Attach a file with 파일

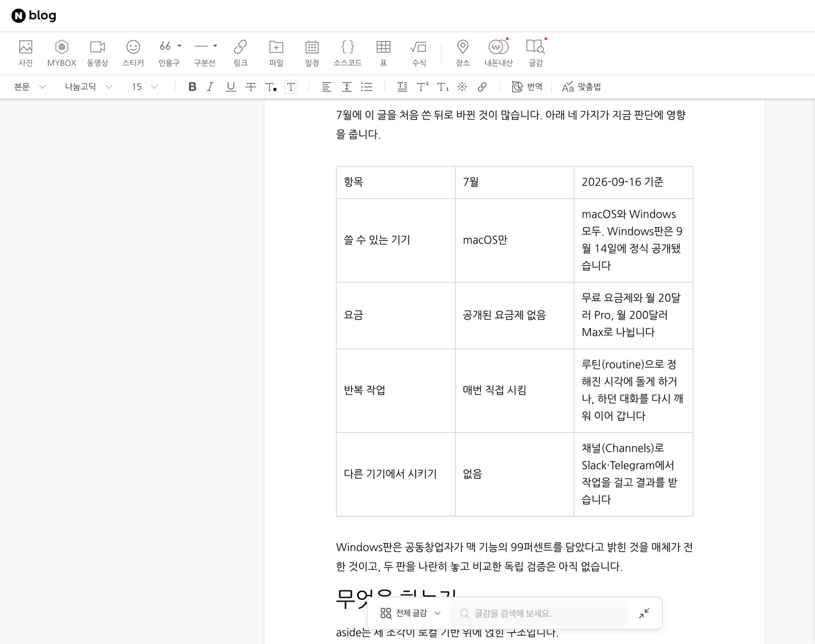[276, 53]
